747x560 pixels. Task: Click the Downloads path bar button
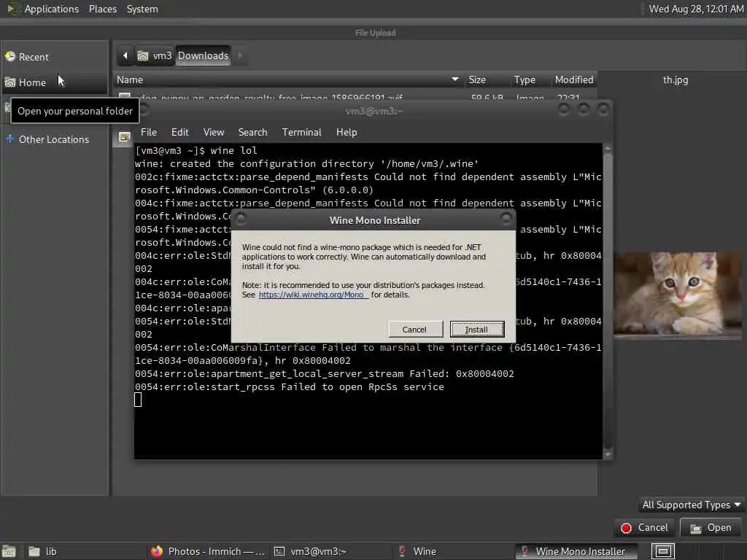coord(203,55)
